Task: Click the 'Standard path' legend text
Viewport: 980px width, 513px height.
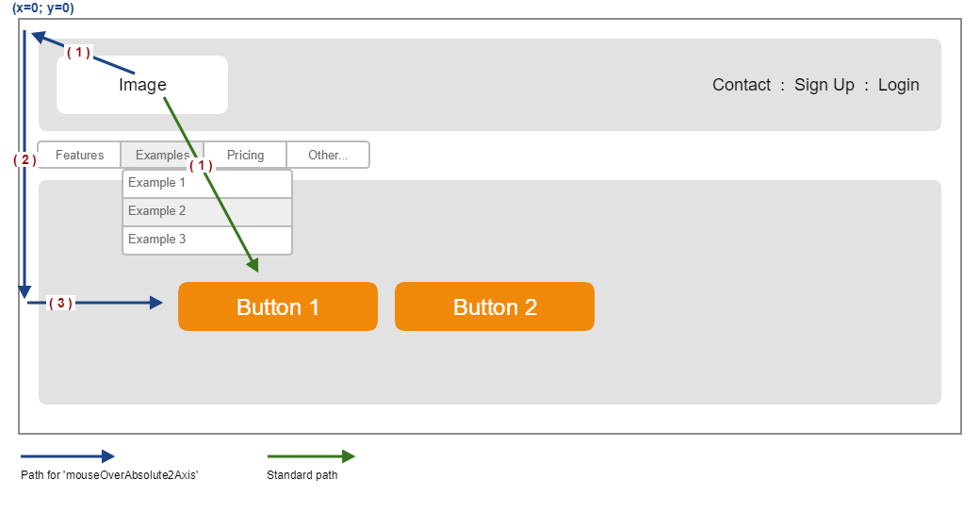Action: 302,475
